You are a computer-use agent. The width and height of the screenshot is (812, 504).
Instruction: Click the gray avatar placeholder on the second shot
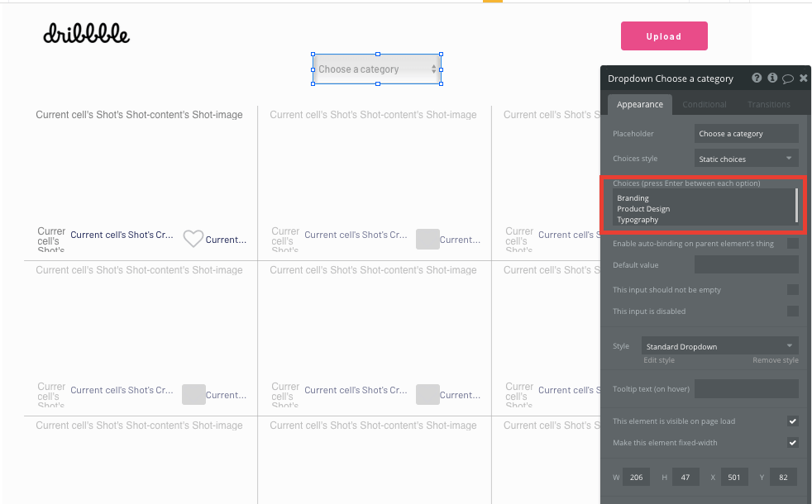tap(427, 239)
